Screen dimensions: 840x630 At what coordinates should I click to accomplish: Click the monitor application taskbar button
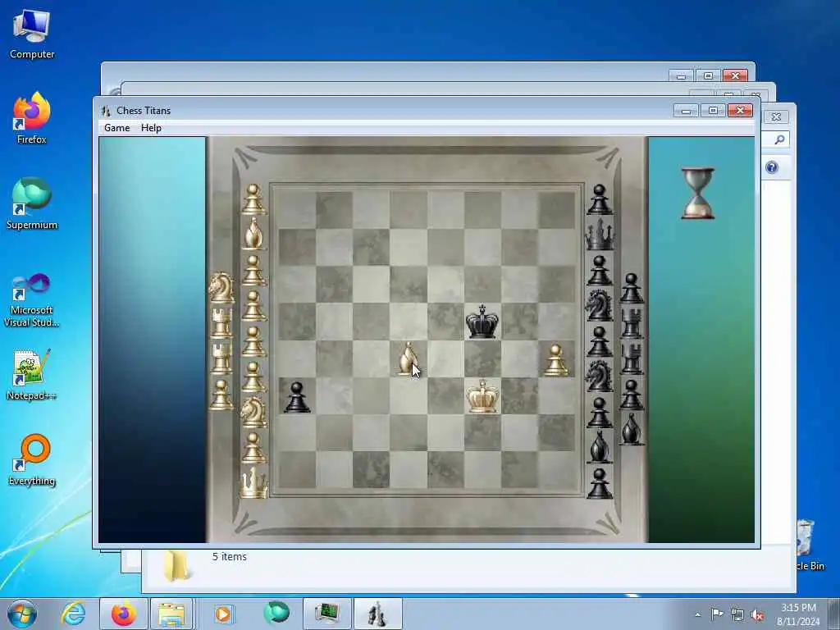click(x=326, y=614)
